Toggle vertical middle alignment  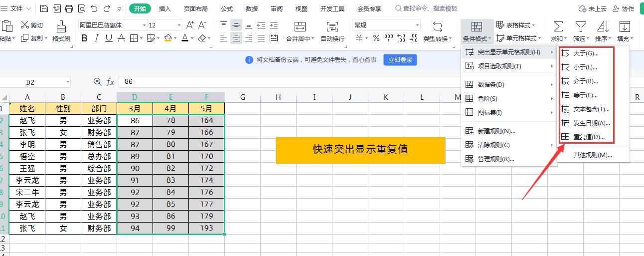pyautogui.click(x=236, y=25)
